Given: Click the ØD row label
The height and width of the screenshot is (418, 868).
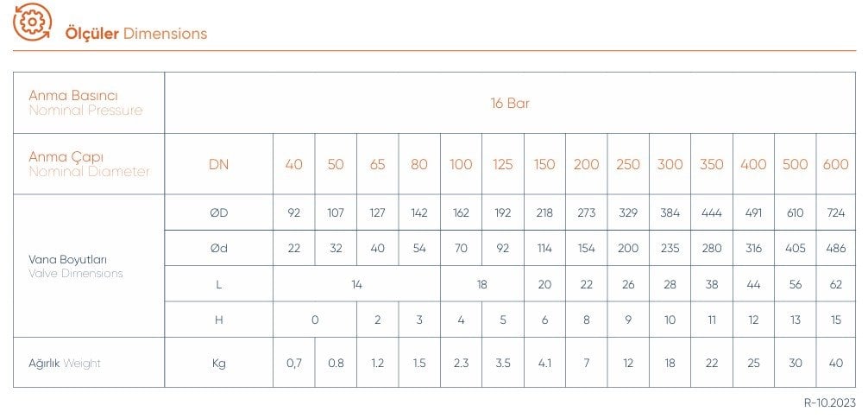Looking at the screenshot, I should tap(218, 212).
